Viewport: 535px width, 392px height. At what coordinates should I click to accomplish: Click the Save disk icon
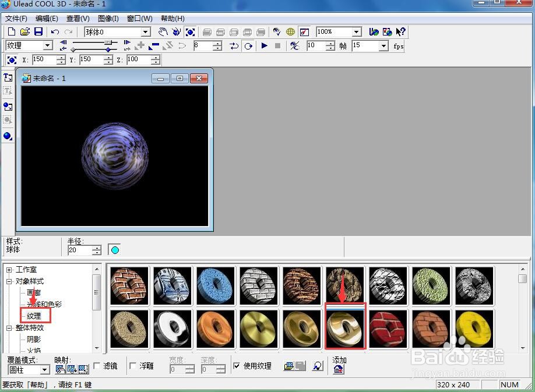pyautogui.click(x=38, y=32)
